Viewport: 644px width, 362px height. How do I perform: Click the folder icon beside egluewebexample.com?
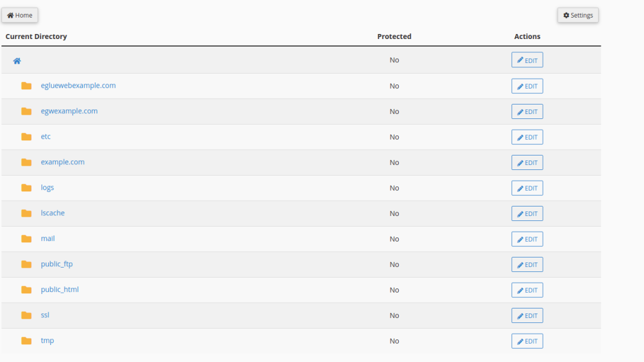26,86
